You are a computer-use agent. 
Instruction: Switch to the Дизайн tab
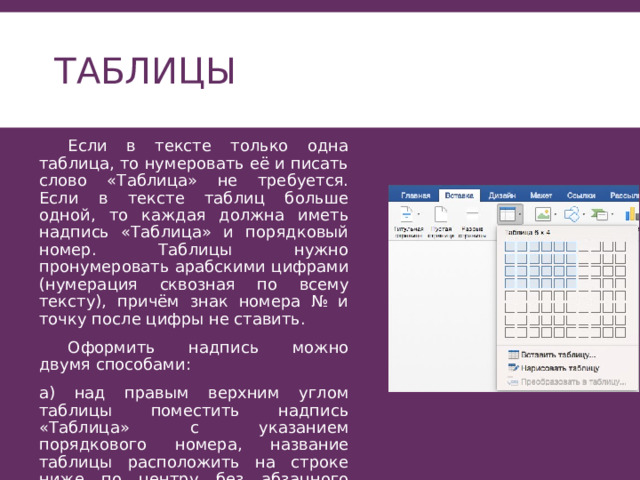tap(502, 196)
